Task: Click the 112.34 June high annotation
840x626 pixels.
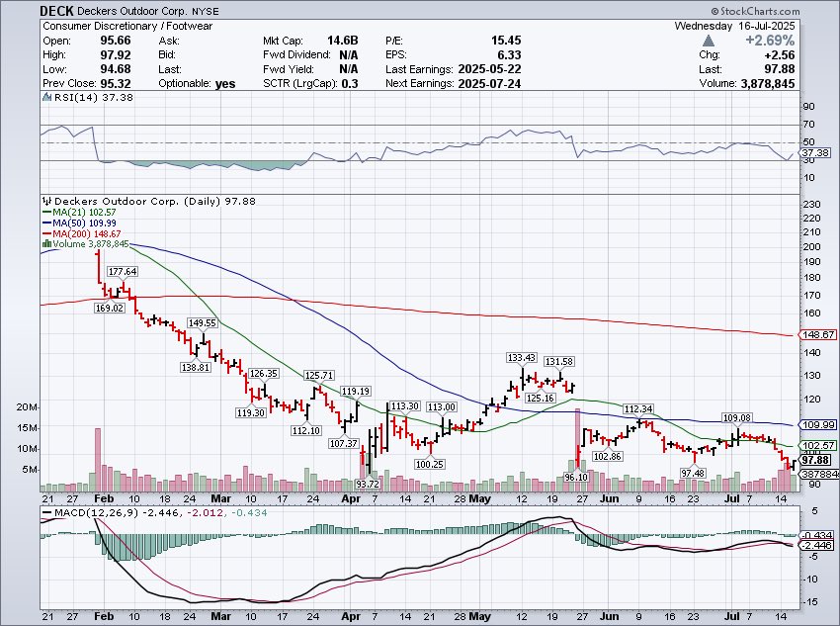Action: click(x=638, y=409)
